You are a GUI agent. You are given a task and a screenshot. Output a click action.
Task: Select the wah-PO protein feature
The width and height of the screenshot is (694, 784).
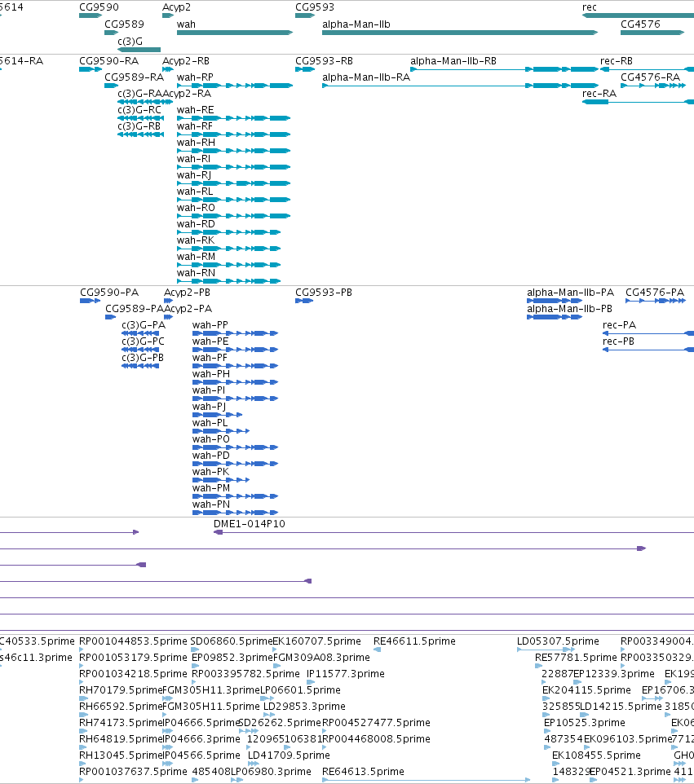235,447
